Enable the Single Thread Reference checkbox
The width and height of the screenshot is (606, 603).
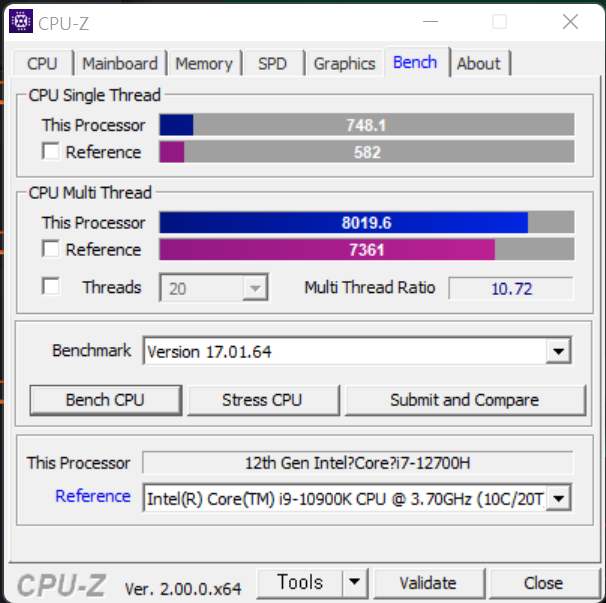coord(51,151)
